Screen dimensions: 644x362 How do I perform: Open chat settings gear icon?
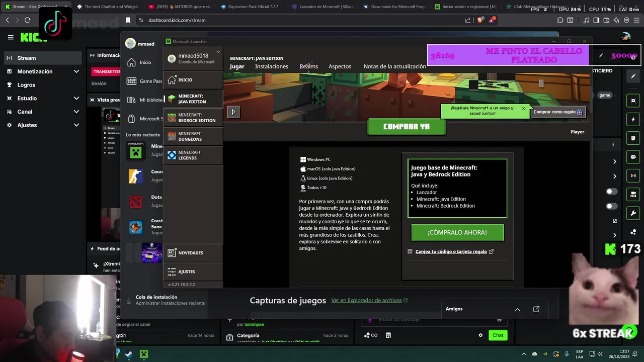coord(480,335)
